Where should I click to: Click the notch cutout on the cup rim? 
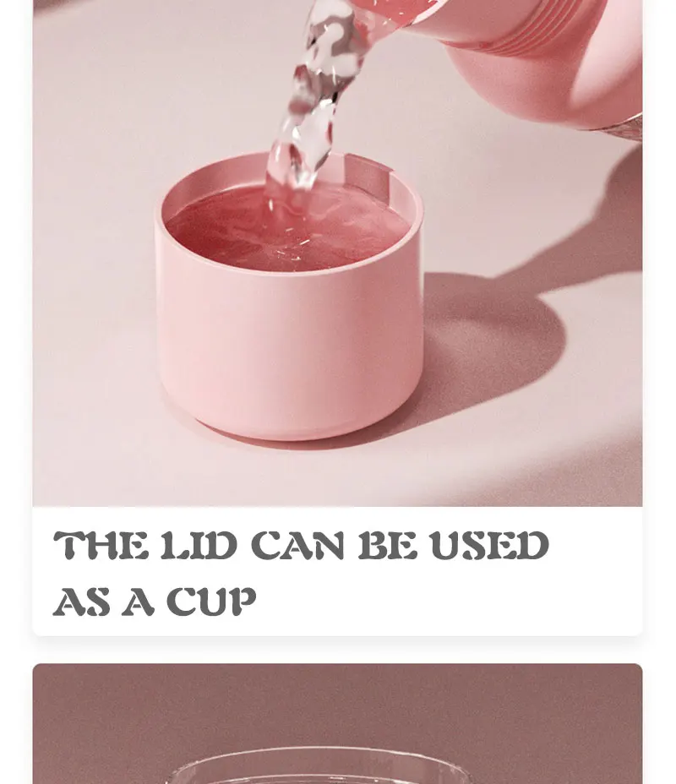(x=367, y=175)
